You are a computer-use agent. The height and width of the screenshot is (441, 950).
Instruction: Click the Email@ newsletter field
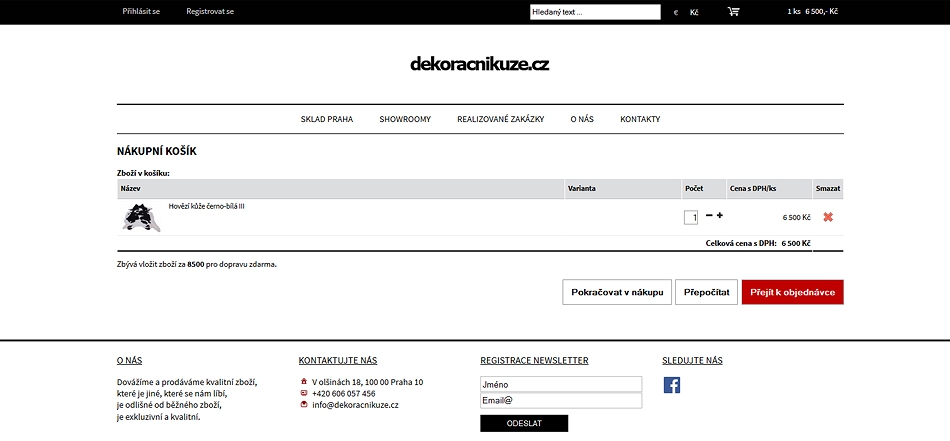561,400
